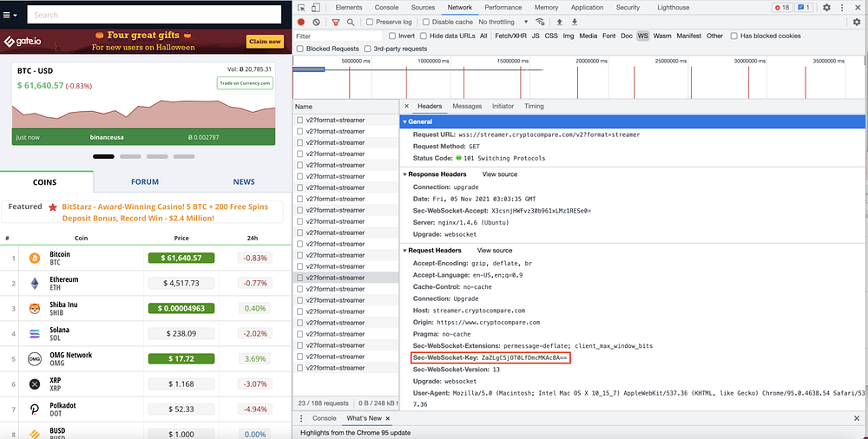Clear the network log
This screenshot has width=868, height=439.
(x=316, y=22)
